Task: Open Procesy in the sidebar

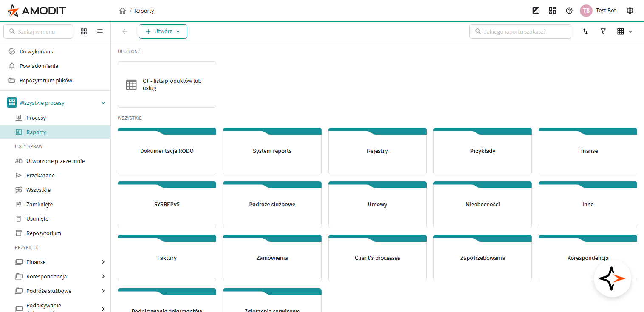Action: (x=36, y=118)
